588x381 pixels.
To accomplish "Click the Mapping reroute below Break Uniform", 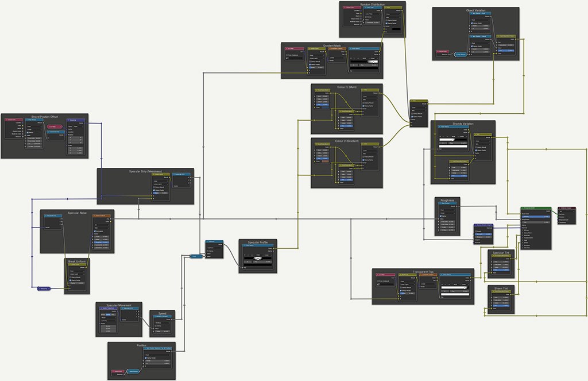I will (x=43, y=288).
